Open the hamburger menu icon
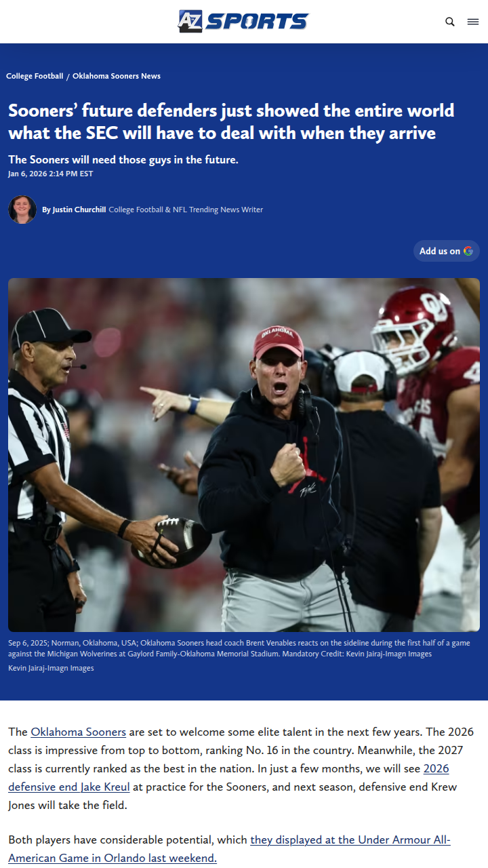Image resolution: width=488 pixels, height=868 pixels. coord(473,22)
